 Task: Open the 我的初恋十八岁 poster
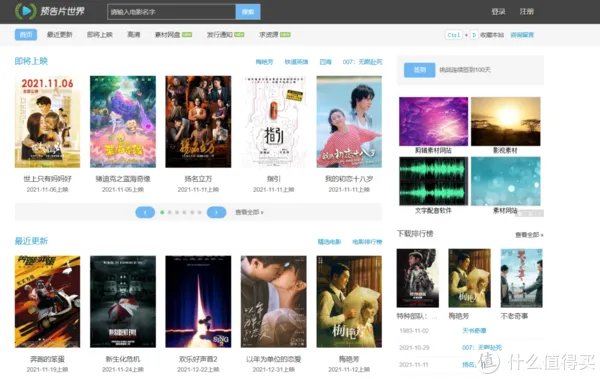pyautogui.click(x=349, y=122)
